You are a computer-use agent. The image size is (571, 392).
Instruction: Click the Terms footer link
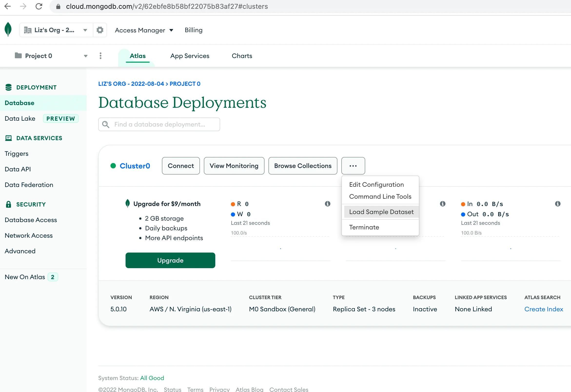tap(195, 389)
